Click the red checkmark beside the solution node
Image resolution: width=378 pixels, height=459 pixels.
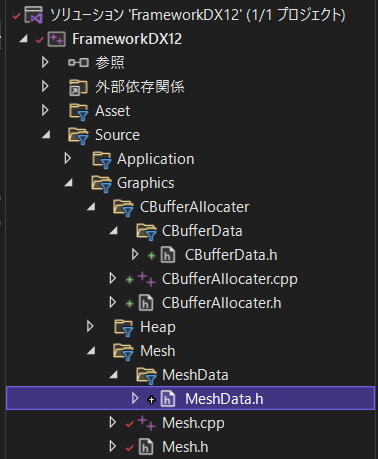click(16, 16)
